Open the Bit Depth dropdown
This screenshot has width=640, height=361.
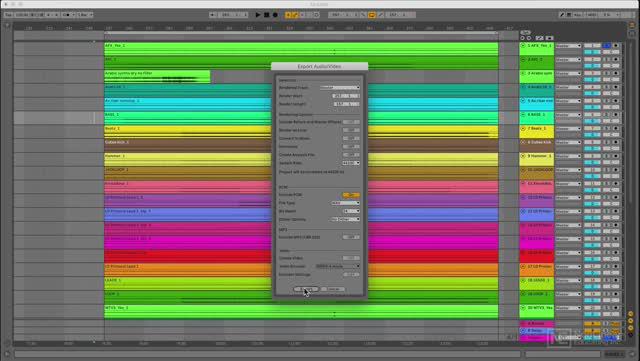[351, 211]
